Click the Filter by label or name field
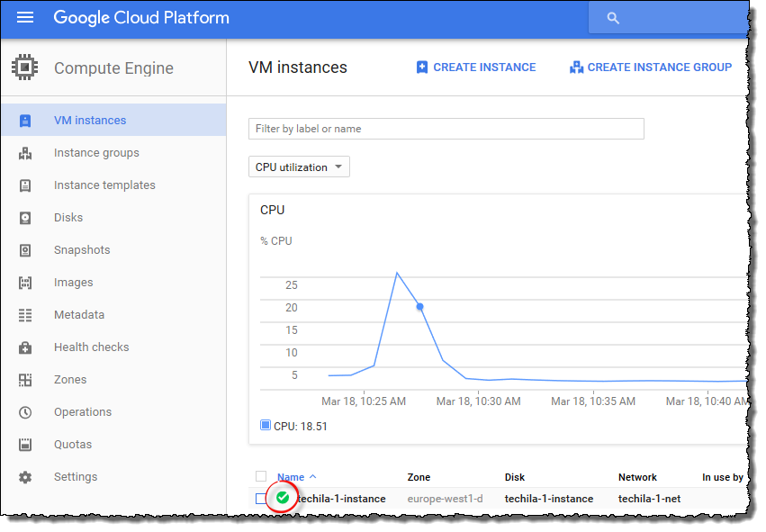The height and width of the screenshot is (532, 766). (x=446, y=129)
